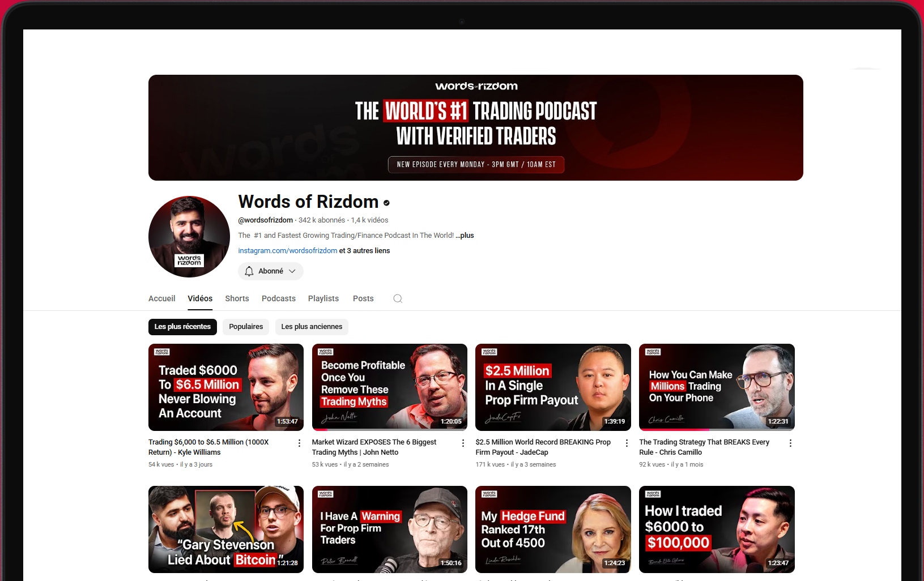Play the 'Warning For Prop Firm Traders' thumbnail
Viewport: 924px width, 581px height.
[x=390, y=529]
